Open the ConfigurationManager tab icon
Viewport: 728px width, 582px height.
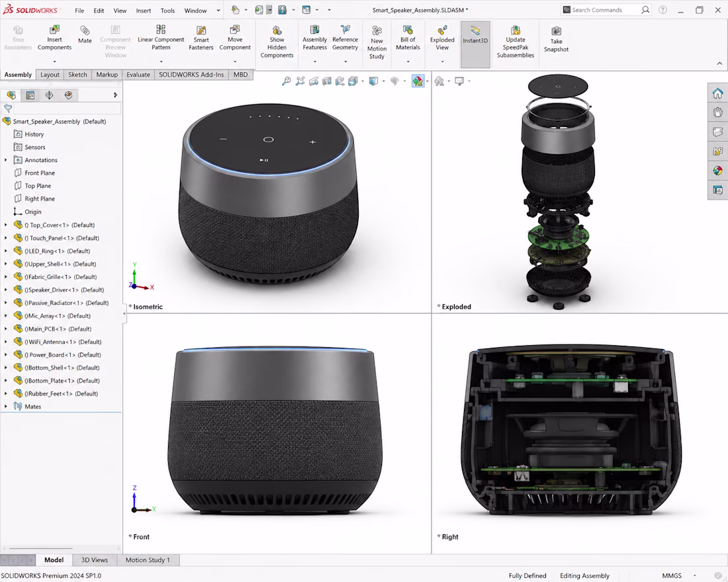pyautogui.click(x=49, y=95)
